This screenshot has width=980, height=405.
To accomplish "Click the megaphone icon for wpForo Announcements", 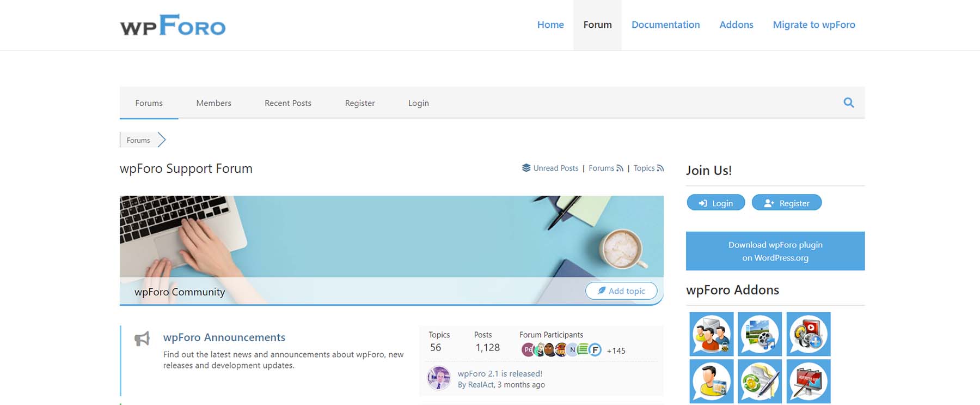I will [142, 338].
